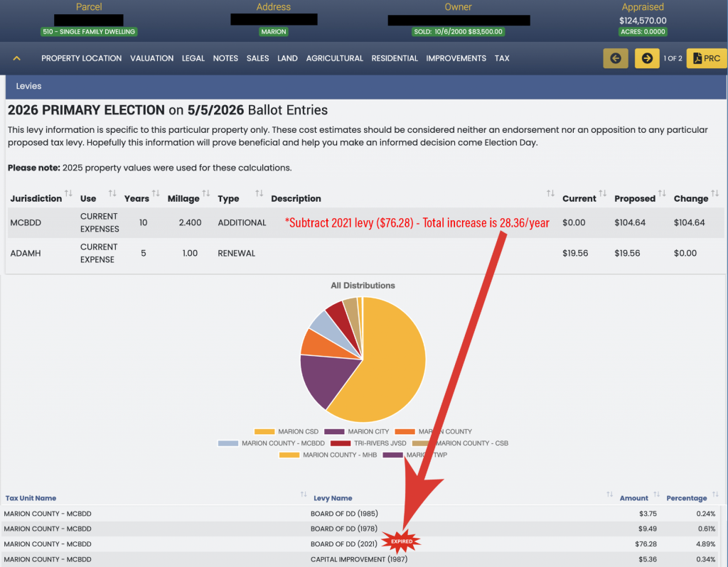
Task: Switch to the TAX section
Action: (502, 58)
